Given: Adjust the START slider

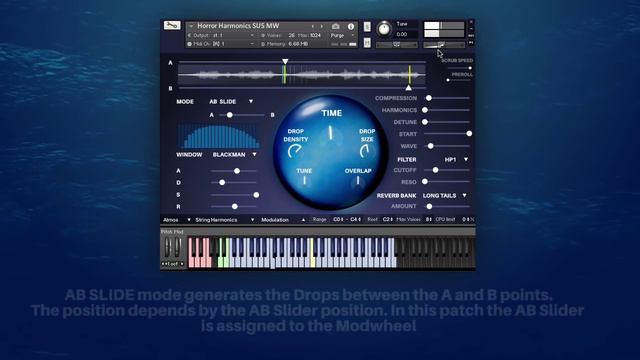Looking at the screenshot, I should click(x=447, y=133).
